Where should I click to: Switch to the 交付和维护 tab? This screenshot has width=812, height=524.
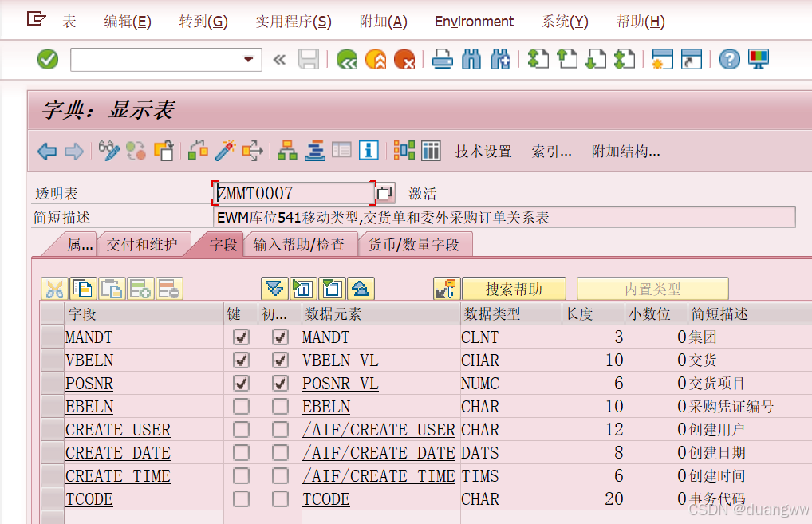[142, 244]
